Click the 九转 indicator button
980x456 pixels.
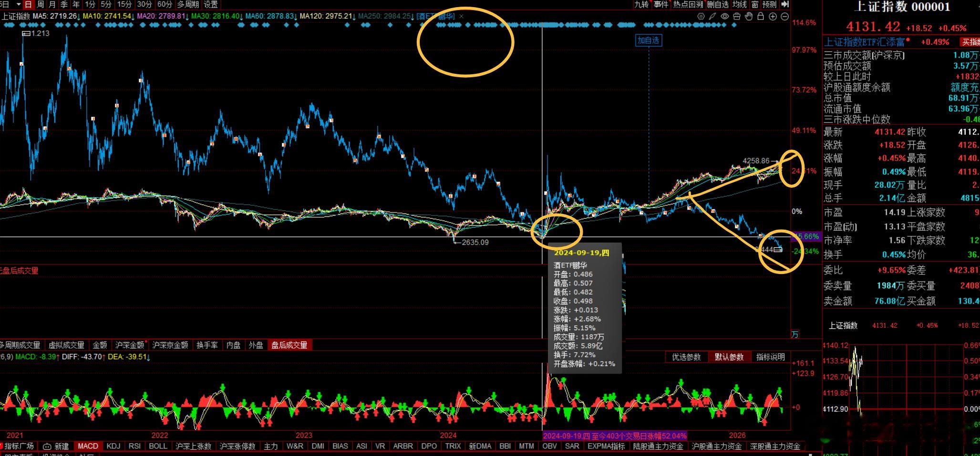(x=641, y=4)
